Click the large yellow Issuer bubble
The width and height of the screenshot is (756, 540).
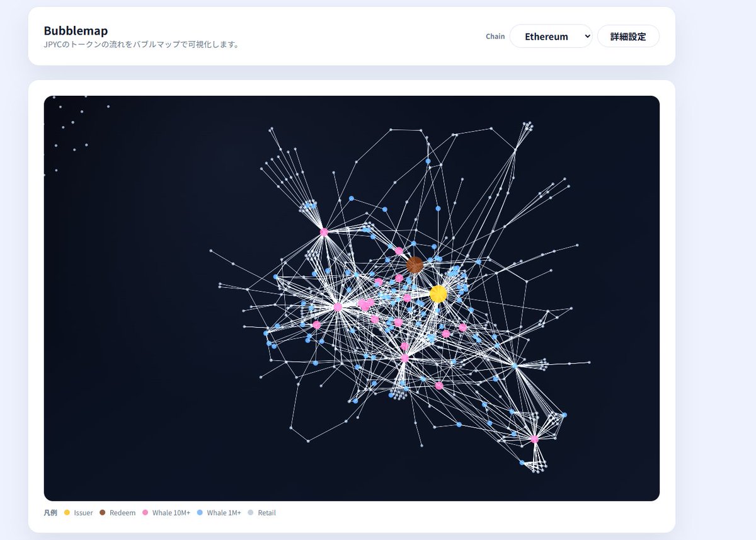pos(438,294)
